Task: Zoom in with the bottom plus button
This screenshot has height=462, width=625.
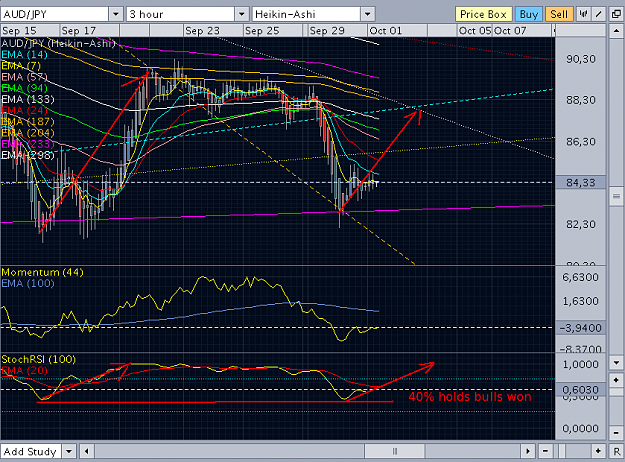Action: (x=598, y=451)
